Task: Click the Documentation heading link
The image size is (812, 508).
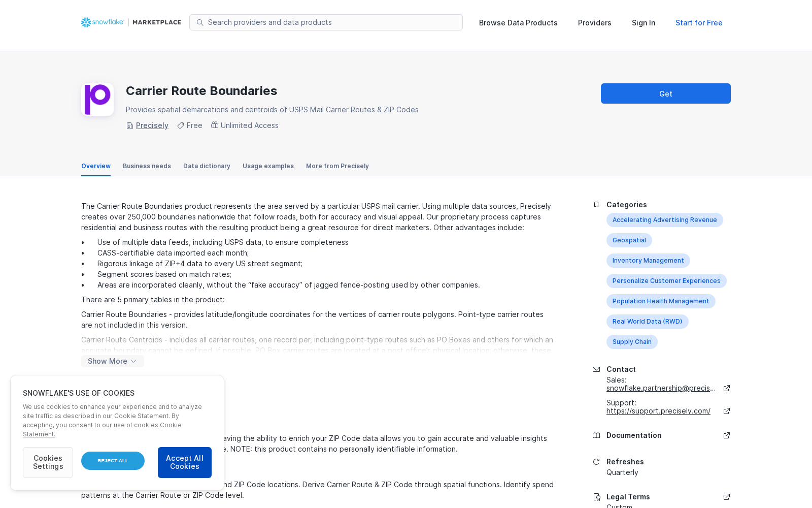Action: point(634,435)
